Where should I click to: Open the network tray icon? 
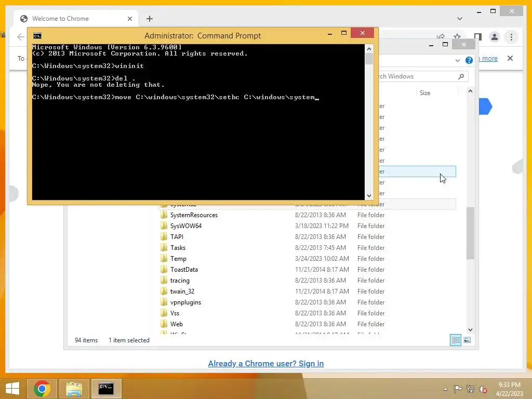[471, 389]
